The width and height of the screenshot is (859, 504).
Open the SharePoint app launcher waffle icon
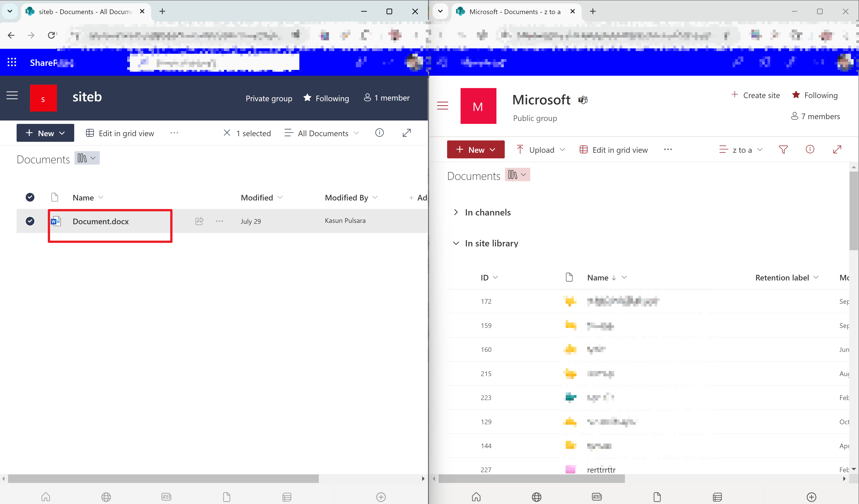(x=12, y=62)
